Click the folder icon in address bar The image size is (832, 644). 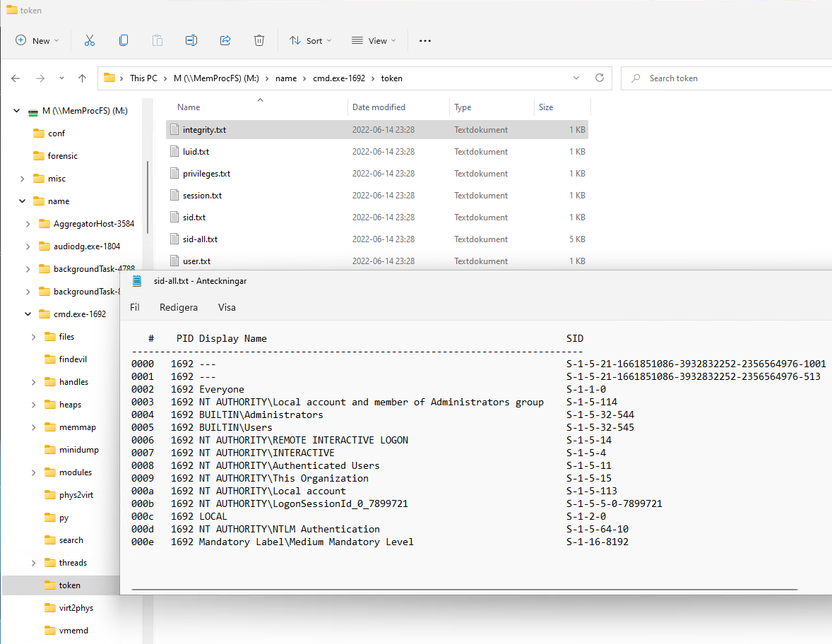coord(109,78)
